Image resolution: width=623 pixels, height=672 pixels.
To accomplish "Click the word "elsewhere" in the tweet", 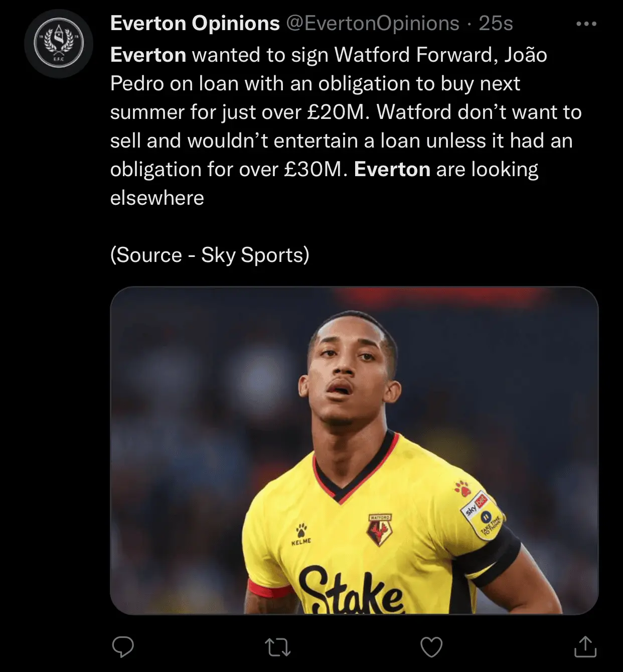I will [157, 198].
